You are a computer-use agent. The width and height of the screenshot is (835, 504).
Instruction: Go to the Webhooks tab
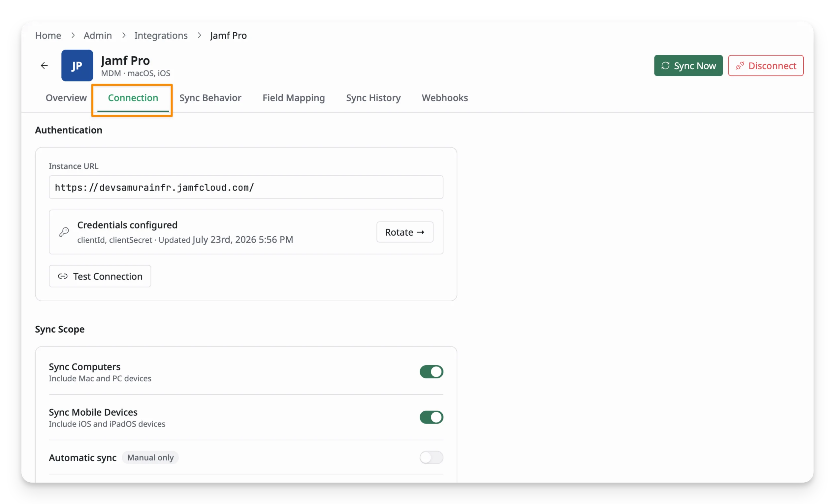pyautogui.click(x=445, y=98)
